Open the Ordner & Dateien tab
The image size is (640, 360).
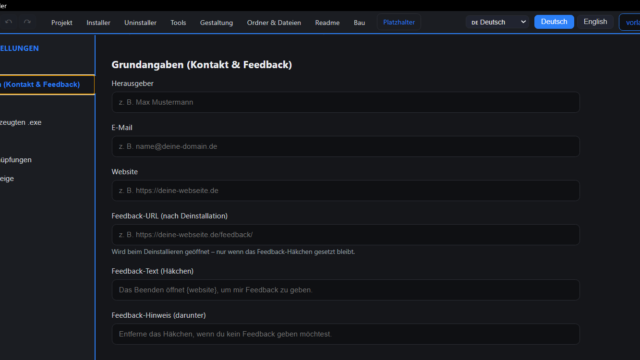(274, 22)
